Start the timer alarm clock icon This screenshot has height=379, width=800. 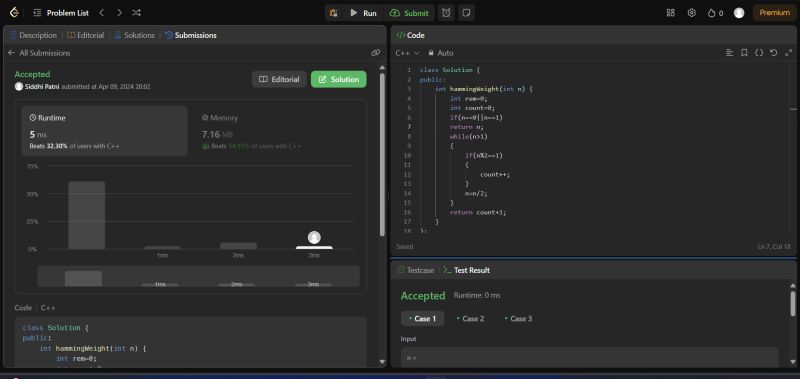pyautogui.click(x=446, y=13)
